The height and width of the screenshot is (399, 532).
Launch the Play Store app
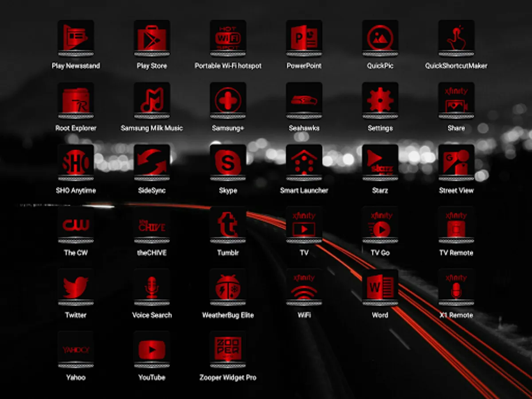(152, 39)
